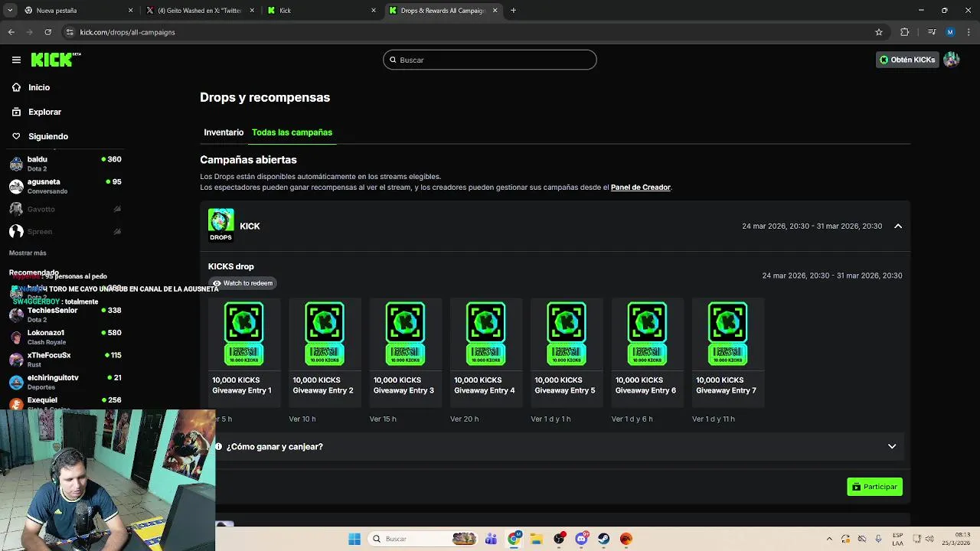Go back to previous page
This screenshot has width=980, height=551.
click(11, 32)
